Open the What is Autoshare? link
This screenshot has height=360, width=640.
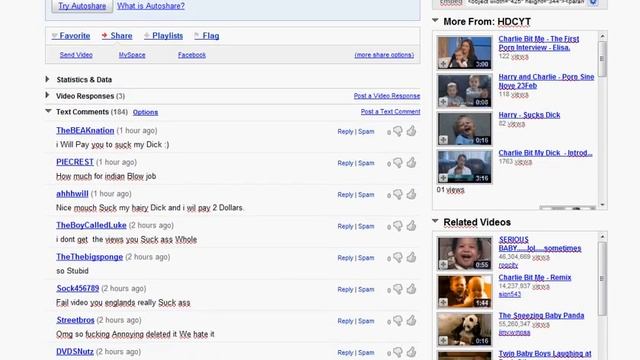(x=151, y=6)
